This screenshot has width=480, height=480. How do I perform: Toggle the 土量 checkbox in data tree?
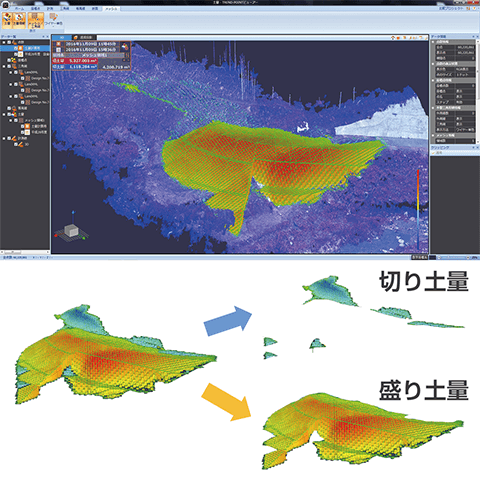pos(9,114)
